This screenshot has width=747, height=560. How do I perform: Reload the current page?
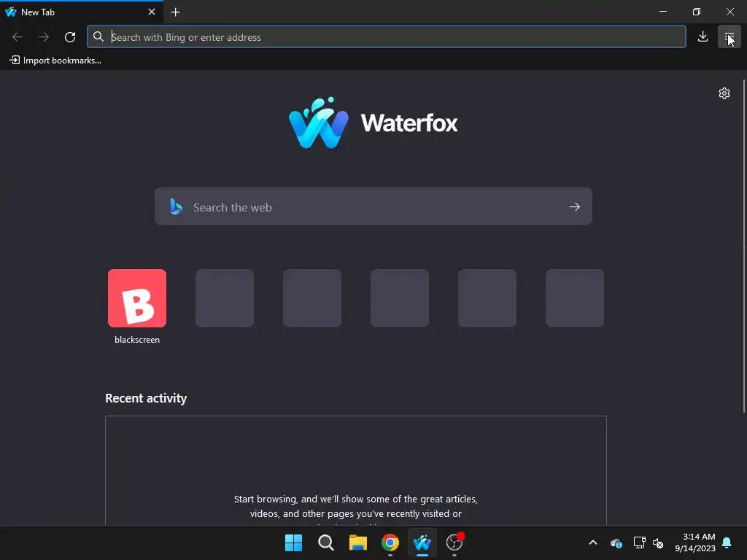point(70,36)
